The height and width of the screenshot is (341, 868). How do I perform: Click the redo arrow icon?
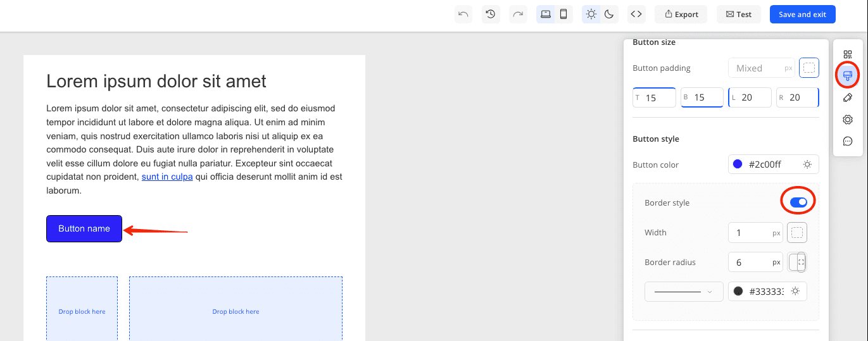pyautogui.click(x=519, y=14)
